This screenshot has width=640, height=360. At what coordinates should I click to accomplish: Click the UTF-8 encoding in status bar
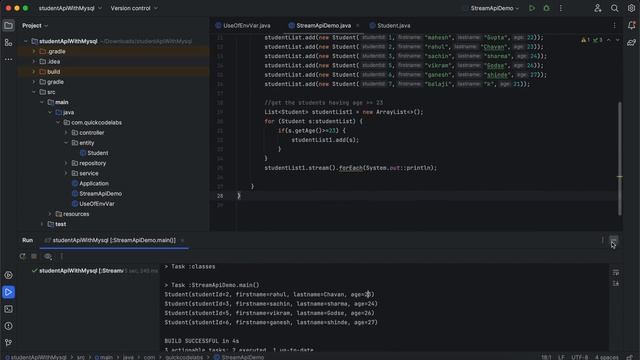[580, 357]
